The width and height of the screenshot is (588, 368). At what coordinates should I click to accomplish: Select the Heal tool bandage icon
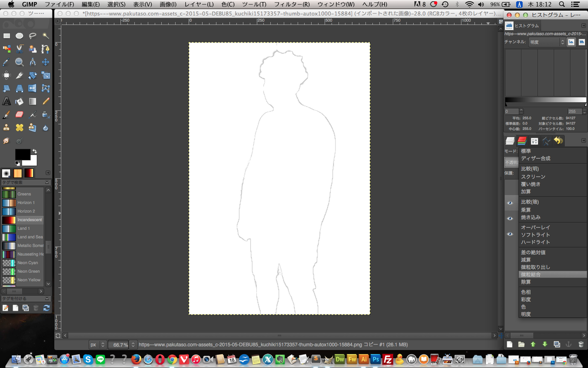tap(19, 127)
